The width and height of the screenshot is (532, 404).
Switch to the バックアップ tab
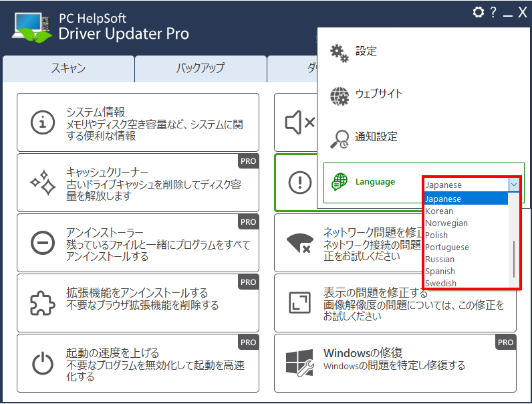pyautogui.click(x=201, y=69)
